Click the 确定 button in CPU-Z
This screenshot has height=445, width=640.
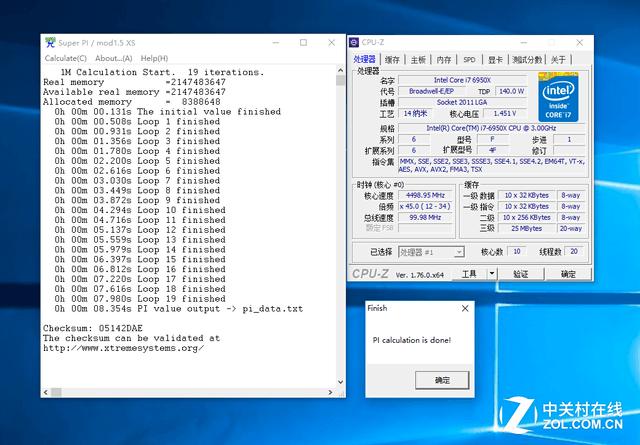pyautogui.click(x=568, y=274)
